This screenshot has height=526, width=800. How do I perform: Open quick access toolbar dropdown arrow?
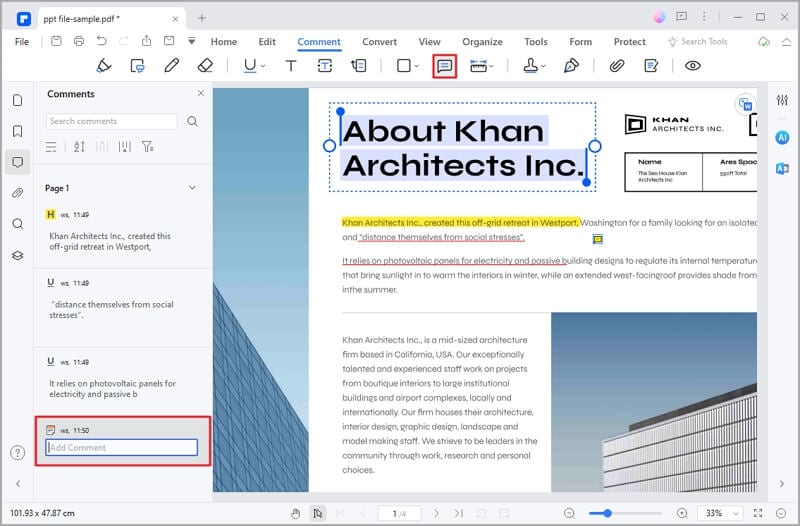click(x=191, y=41)
